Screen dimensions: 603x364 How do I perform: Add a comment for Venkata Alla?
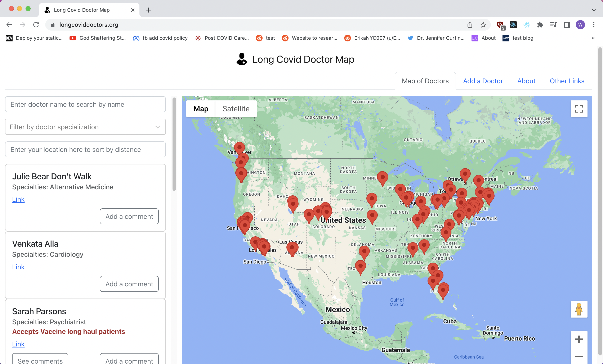point(129,284)
